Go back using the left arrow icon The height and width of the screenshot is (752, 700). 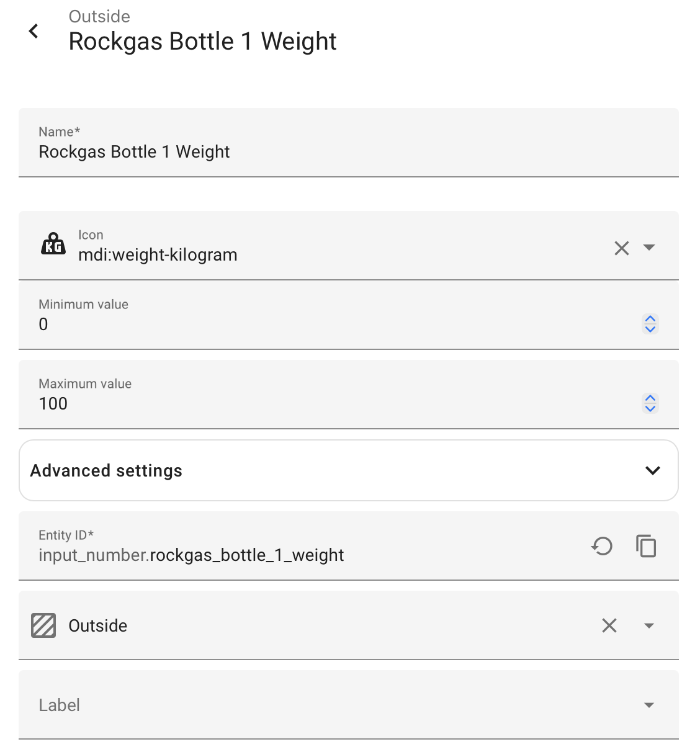coord(34,30)
